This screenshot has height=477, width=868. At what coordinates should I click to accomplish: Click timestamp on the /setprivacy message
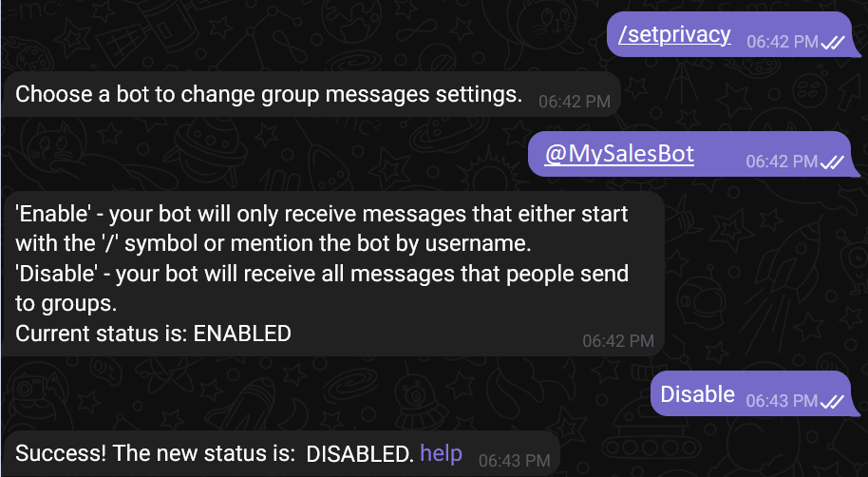tap(782, 42)
